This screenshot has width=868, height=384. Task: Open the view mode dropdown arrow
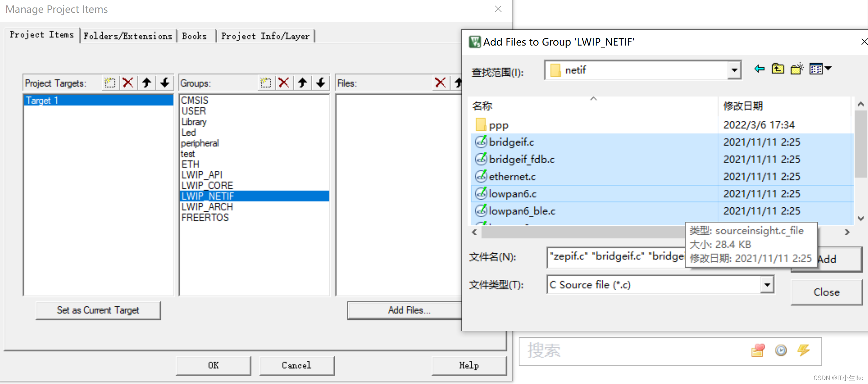(828, 69)
